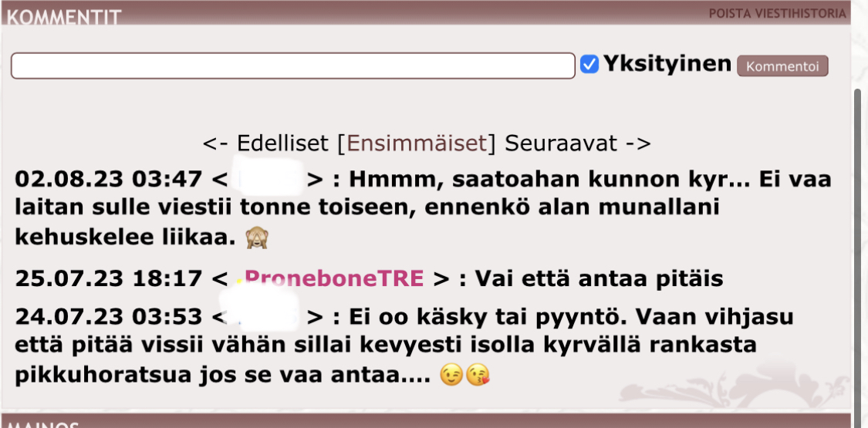Click the kissing face emoji
The image size is (868, 428).
point(477,375)
